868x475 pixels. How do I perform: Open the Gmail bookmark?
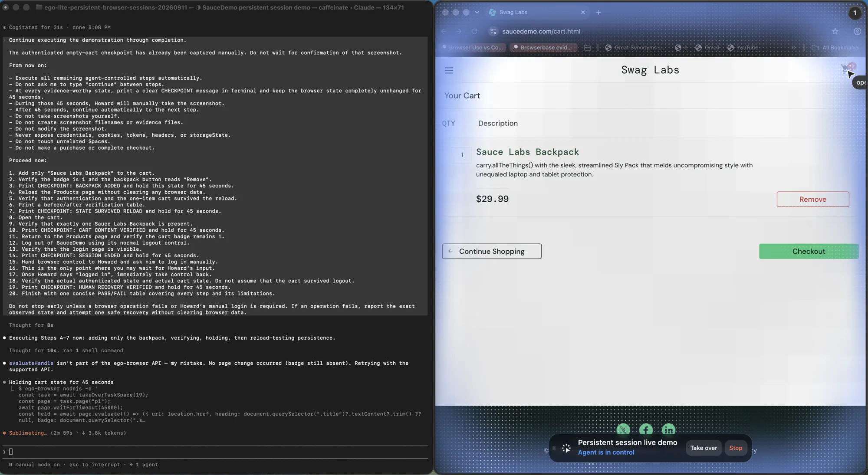pyautogui.click(x=708, y=48)
